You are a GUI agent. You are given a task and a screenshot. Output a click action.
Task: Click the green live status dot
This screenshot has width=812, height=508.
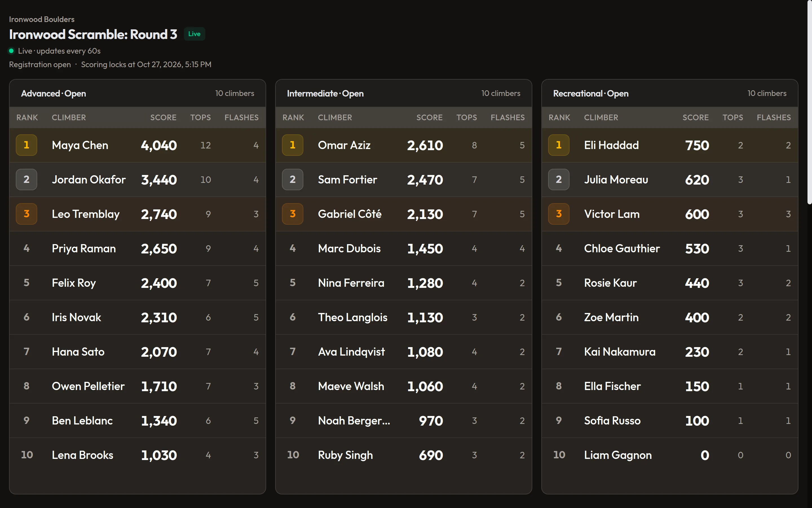click(11, 51)
